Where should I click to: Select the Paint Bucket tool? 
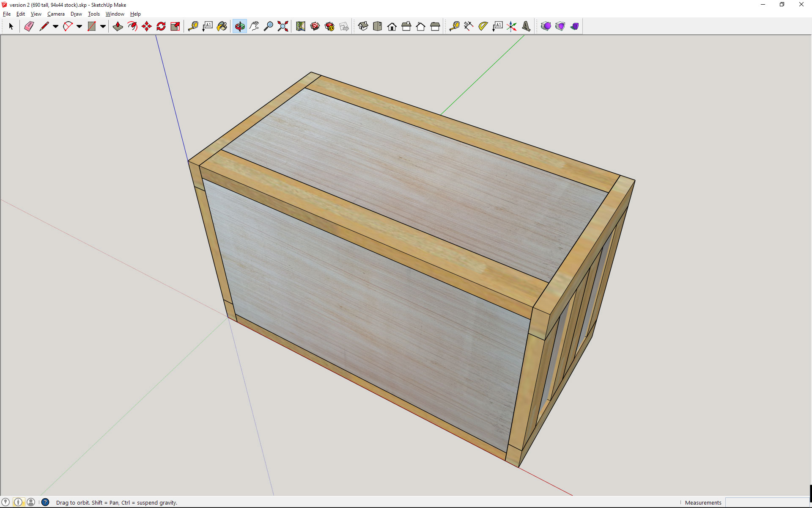coord(222,26)
